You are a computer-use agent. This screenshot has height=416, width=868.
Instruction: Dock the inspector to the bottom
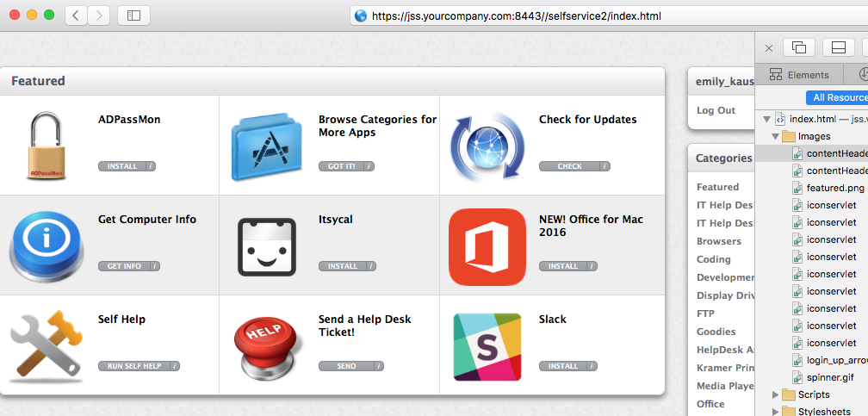839,47
